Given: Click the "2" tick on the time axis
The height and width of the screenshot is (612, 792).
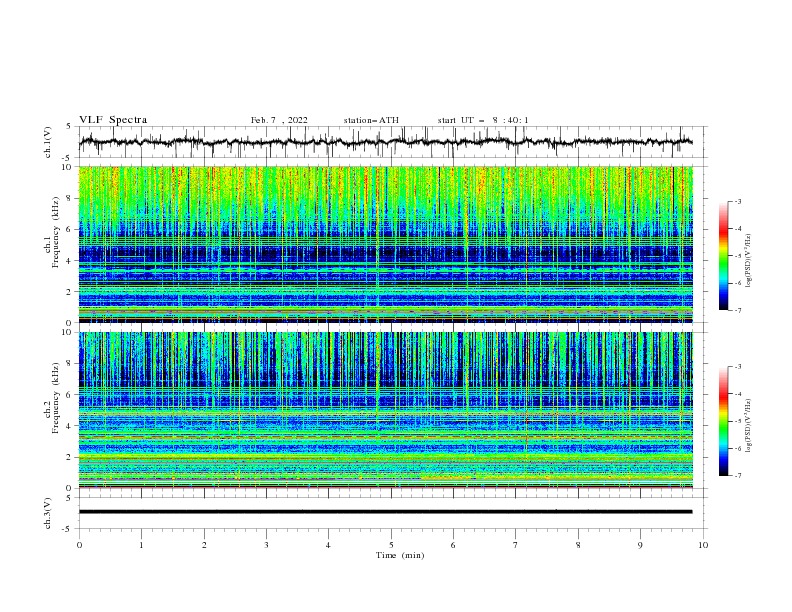Looking at the screenshot, I should [x=204, y=545].
